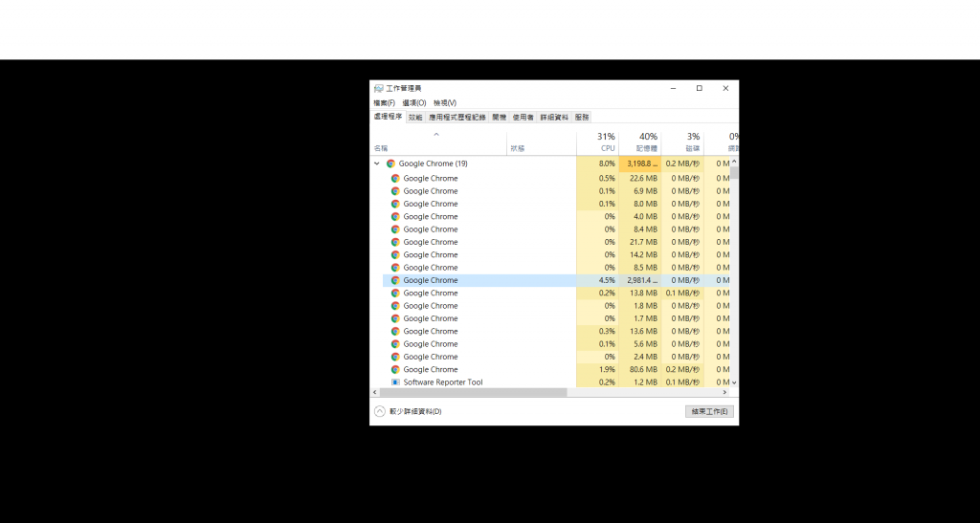
Task: Click the Task Manager title bar icon
Action: click(x=379, y=89)
